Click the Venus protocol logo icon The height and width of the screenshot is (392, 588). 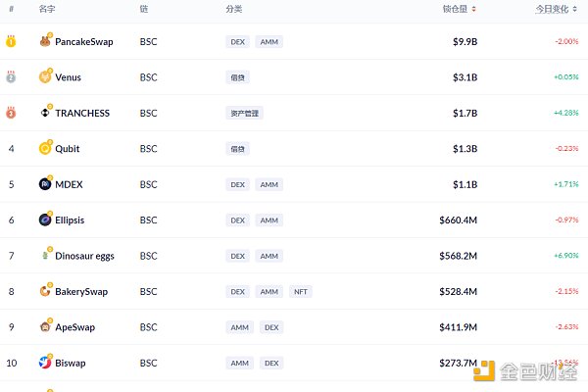[x=45, y=76]
